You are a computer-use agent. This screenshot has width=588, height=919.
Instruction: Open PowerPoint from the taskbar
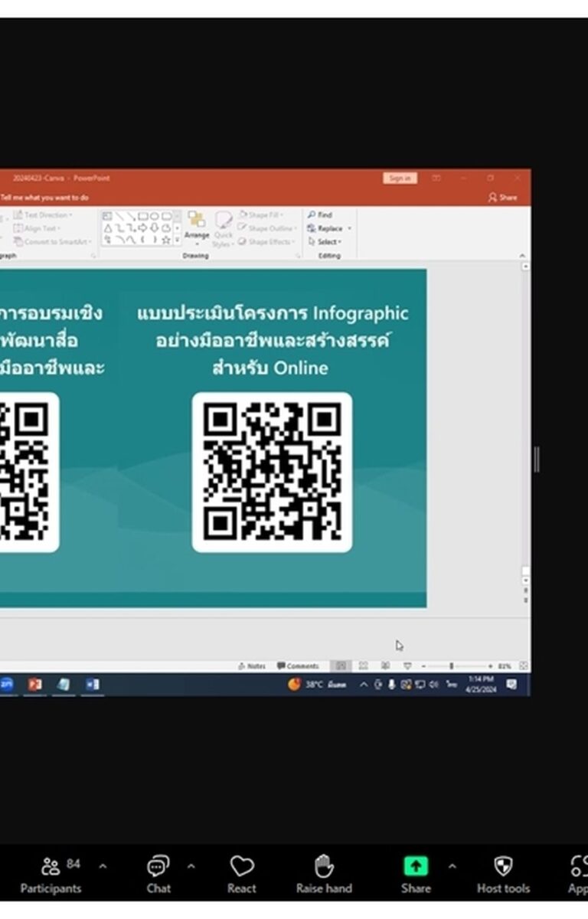pyautogui.click(x=34, y=685)
